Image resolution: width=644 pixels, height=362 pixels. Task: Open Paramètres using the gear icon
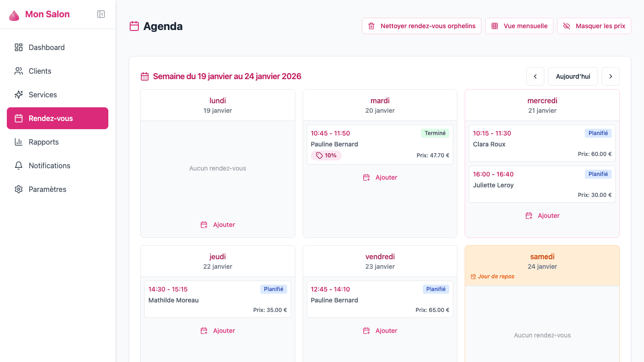tap(18, 189)
